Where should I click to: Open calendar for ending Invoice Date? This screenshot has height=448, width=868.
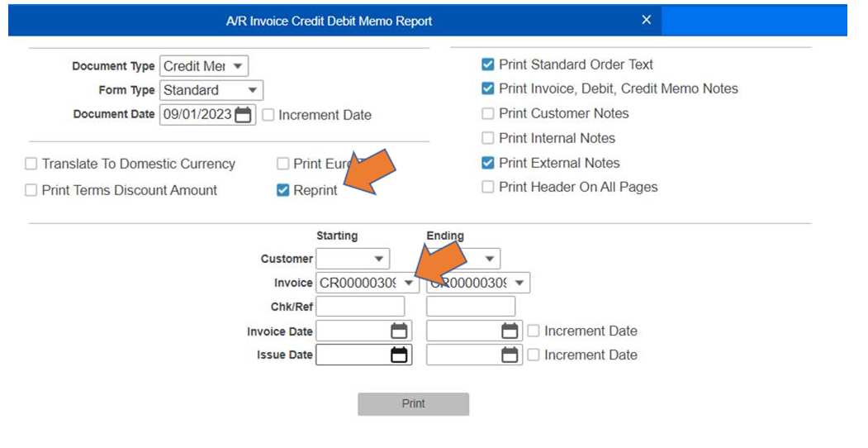(x=510, y=331)
